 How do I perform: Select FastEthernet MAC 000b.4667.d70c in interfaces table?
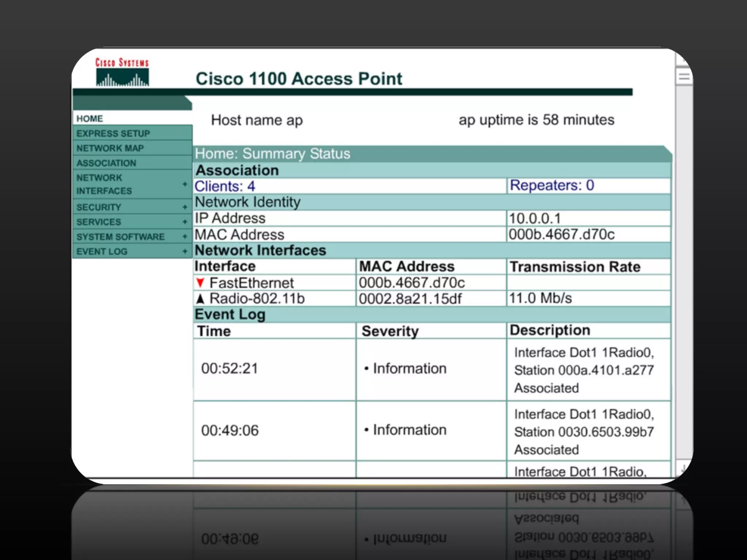coord(412,283)
